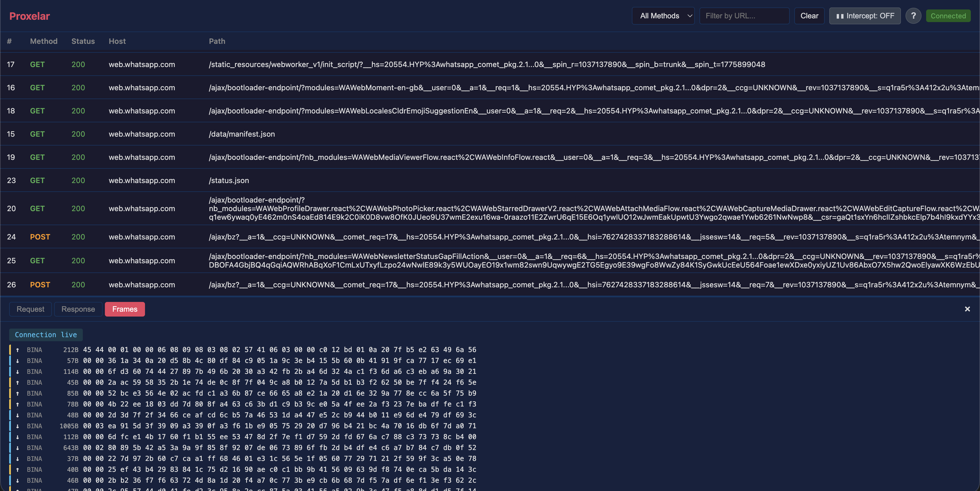Select the upward arrow on the first BINA frame

click(17, 349)
